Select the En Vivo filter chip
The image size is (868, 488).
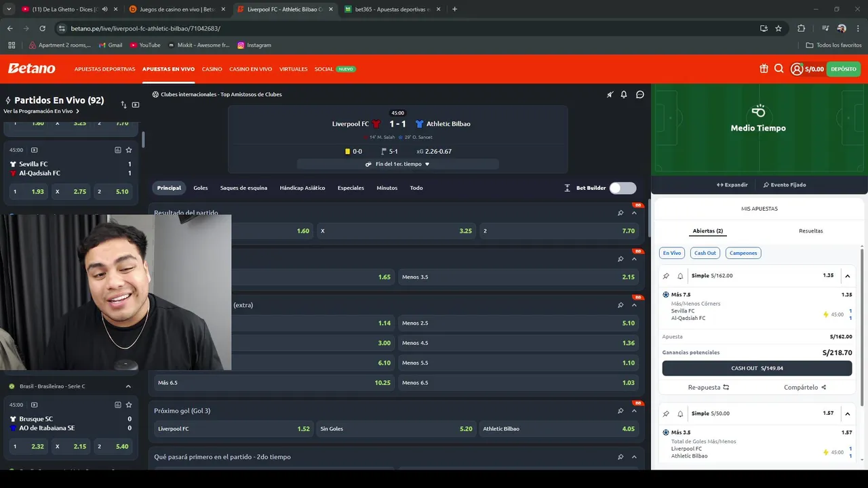672,253
